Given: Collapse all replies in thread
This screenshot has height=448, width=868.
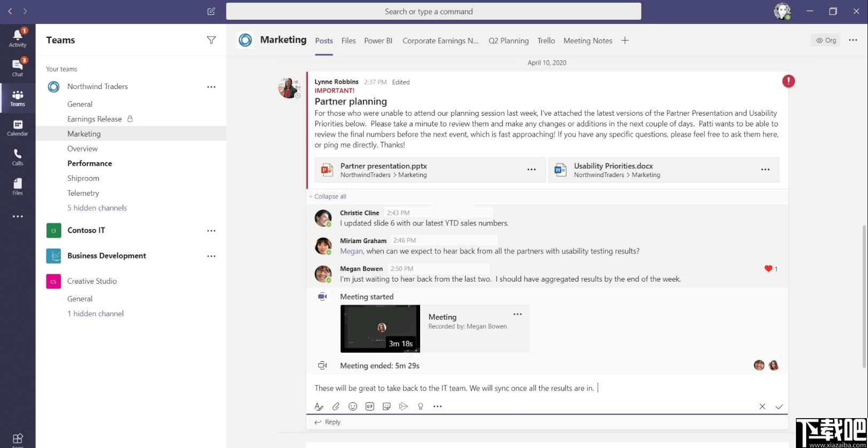Looking at the screenshot, I should point(330,196).
